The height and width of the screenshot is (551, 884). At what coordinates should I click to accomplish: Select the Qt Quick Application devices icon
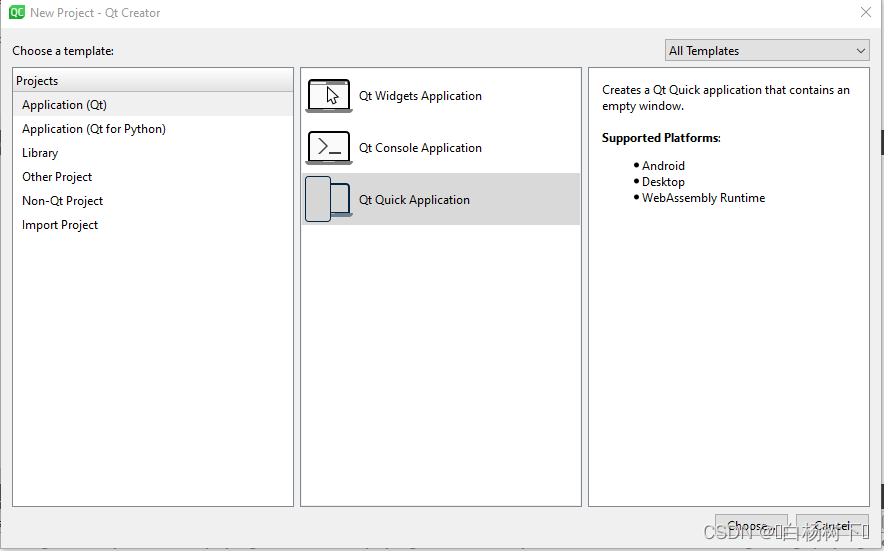(x=329, y=200)
